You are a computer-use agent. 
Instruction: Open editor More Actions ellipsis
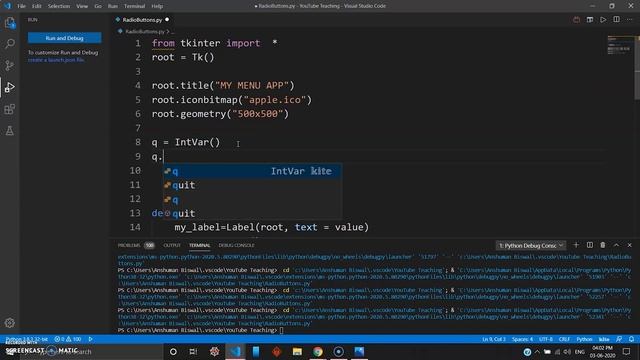point(630,20)
